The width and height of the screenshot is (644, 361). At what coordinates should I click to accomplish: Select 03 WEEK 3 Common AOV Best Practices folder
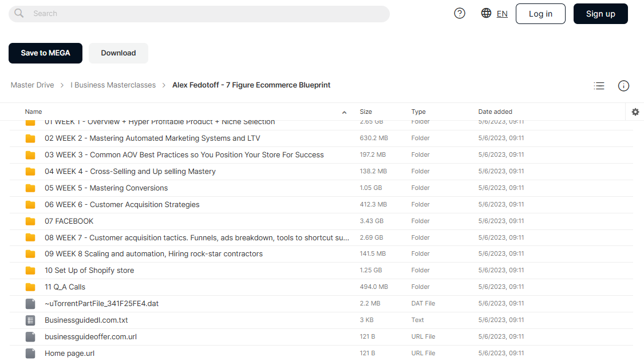click(x=184, y=155)
